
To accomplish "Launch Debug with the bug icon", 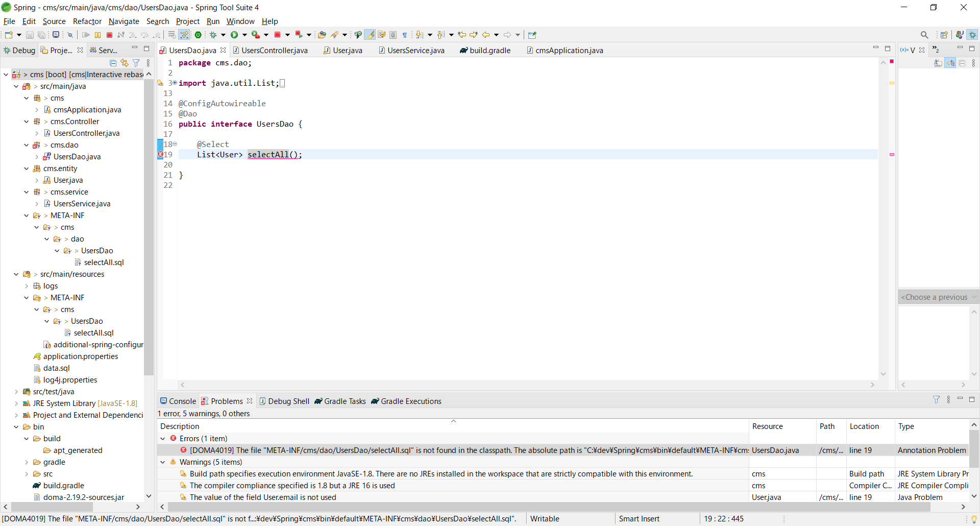I will (x=214, y=35).
